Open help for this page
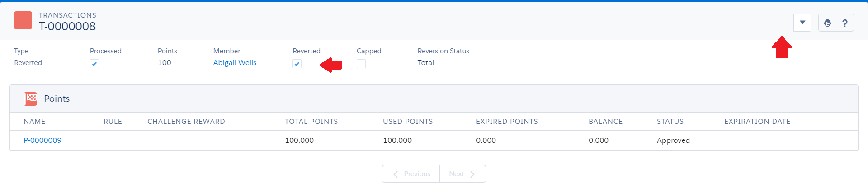The image size is (868, 192). coord(845,23)
